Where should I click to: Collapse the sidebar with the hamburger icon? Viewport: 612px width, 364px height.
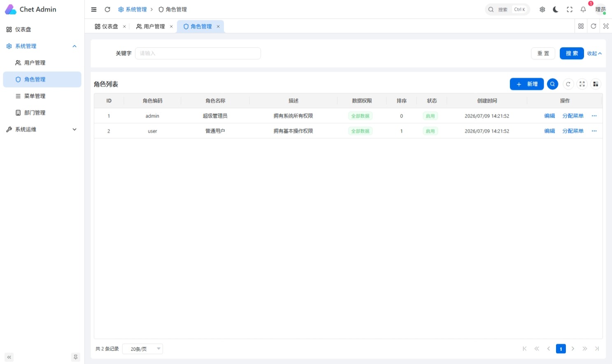click(94, 9)
